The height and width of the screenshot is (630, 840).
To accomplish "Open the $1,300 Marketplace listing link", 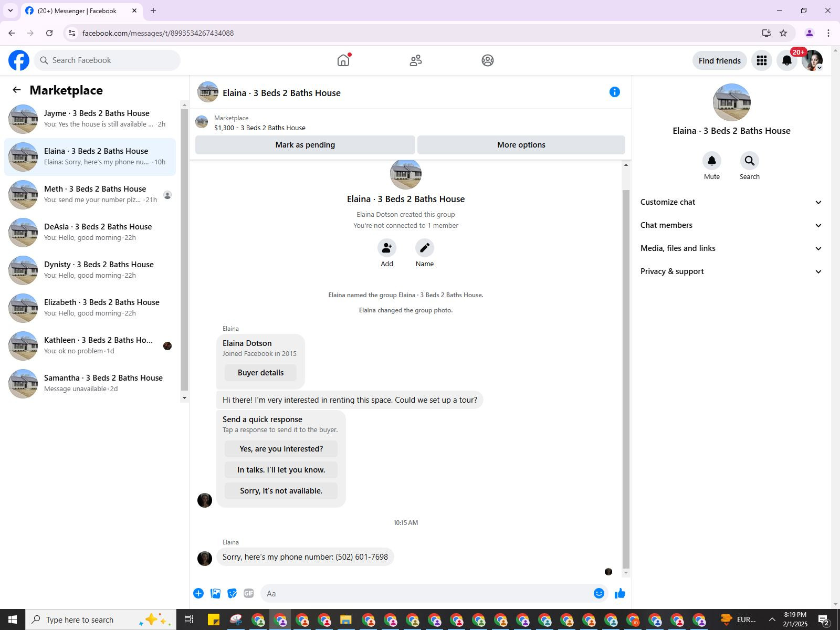I will (260, 128).
